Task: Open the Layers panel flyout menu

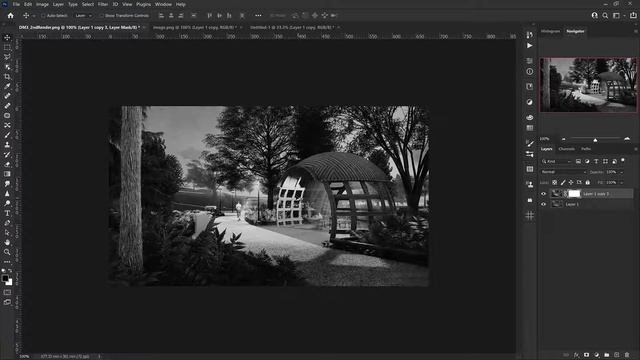Action: 636,149
